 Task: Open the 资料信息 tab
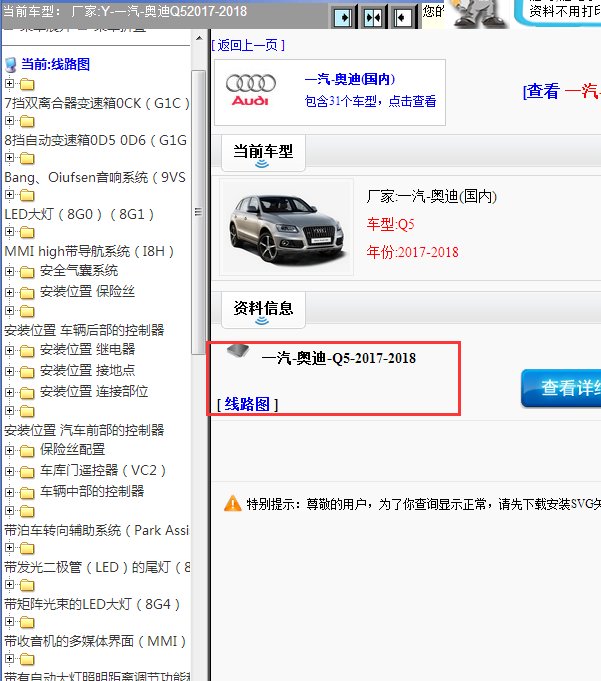click(x=263, y=310)
